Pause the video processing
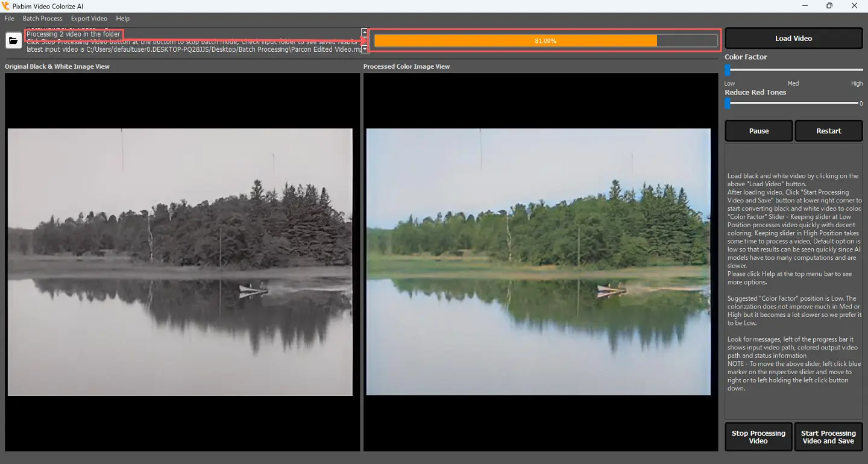Image resolution: width=868 pixels, height=464 pixels. pos(759,131)
